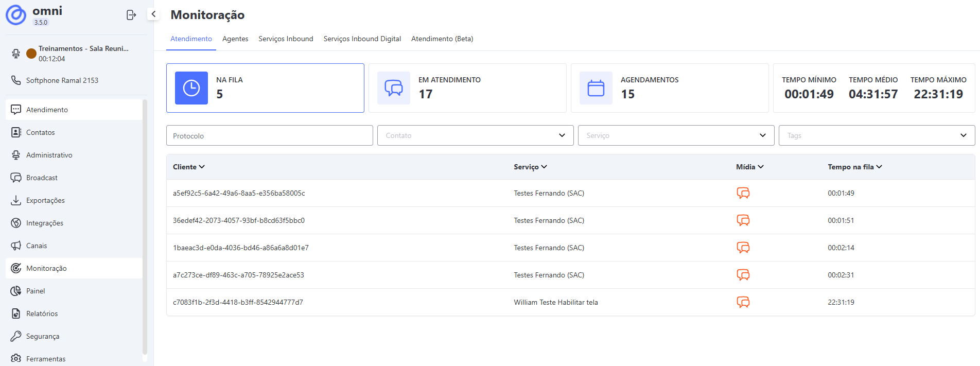Click chat media icon for 1baeac3d row
The image size is (980, 366).
743,248
